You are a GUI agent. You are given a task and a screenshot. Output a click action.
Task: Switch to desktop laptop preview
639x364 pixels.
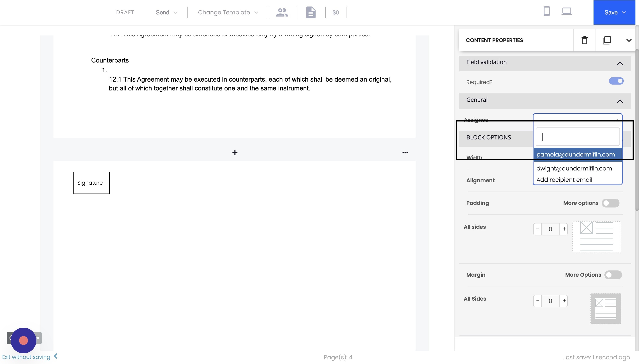[566, 12]
